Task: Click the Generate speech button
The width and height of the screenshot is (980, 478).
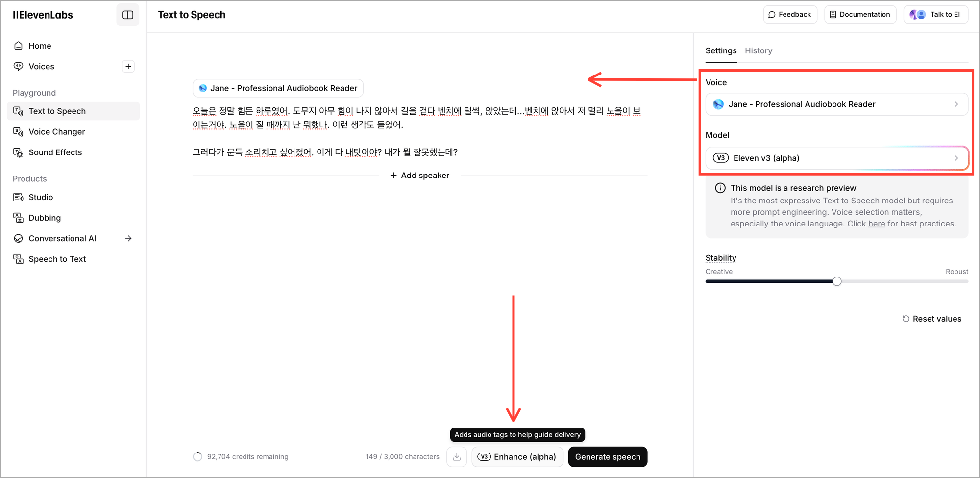Action: coord(608,457)
